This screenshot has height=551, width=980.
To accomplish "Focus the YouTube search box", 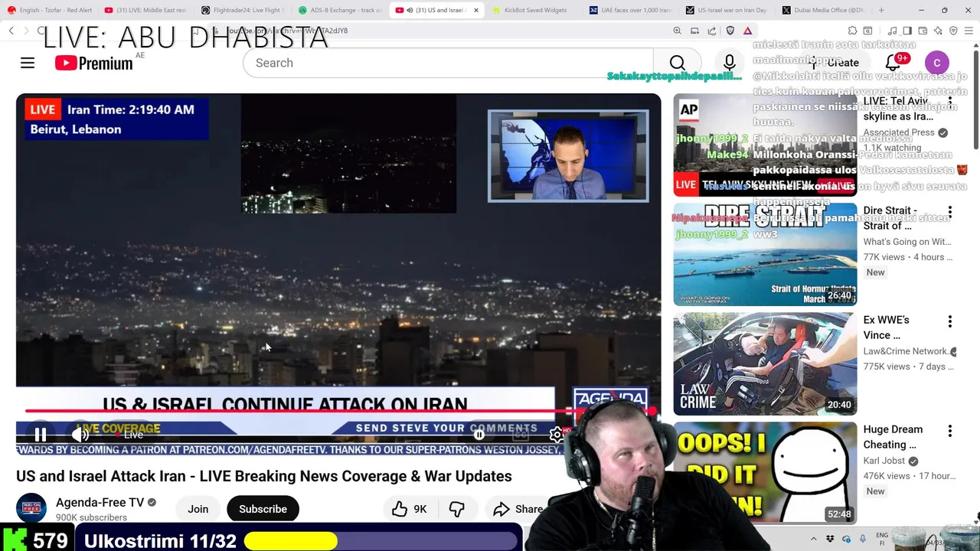I will (448, 63).
